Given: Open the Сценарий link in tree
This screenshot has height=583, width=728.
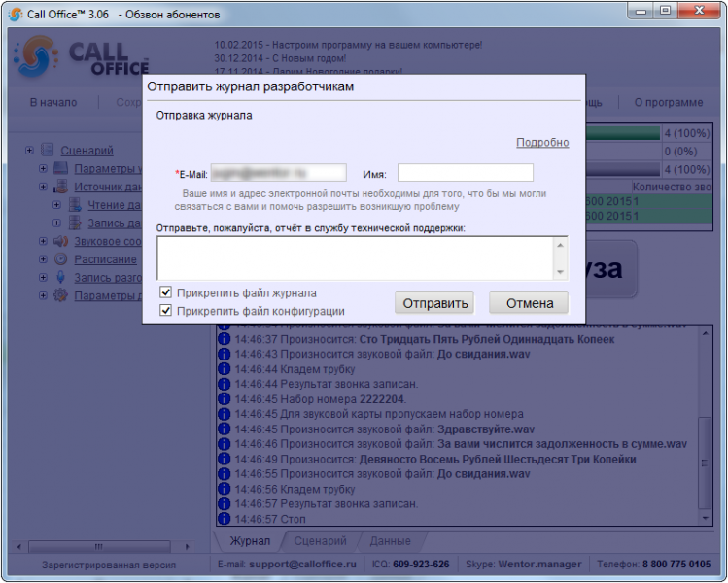Looking at the screenshot, I should pyautogui.click(x=87, y=151).
